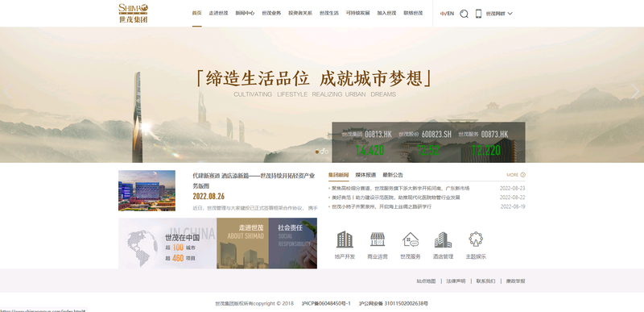The width and height of the screenshot is (644, 312).
Task: Open the 主题娱乐 ferris wheel icon
Action: click(x=476, y=239)
